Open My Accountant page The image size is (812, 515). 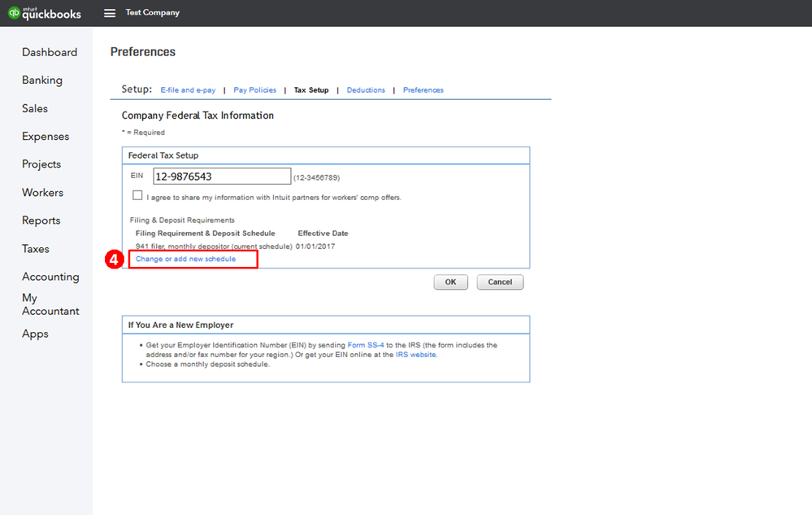50,304
